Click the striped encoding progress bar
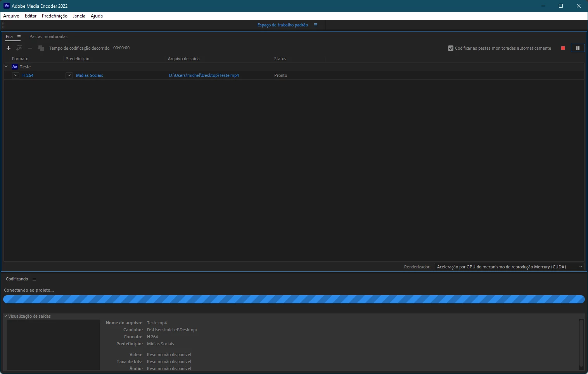The width and height of the screenshot is (588, 374). pyautogui.click(x=294, y=299)
